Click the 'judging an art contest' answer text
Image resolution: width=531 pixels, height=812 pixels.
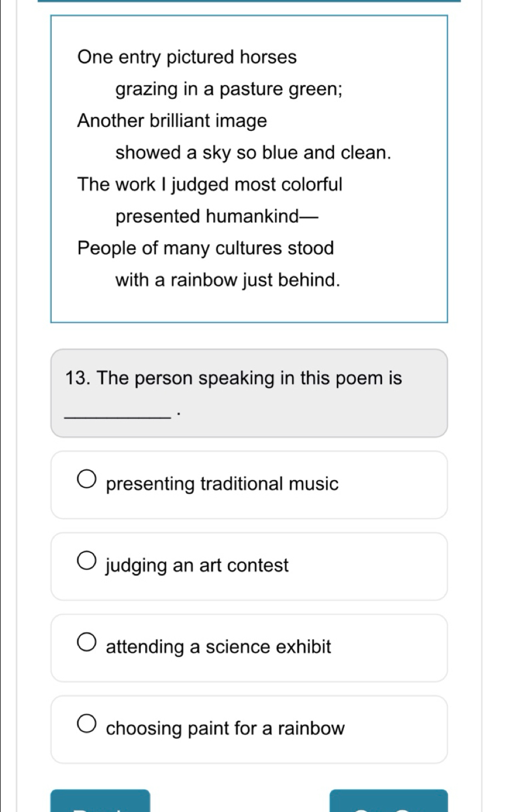click(x=197, y=566)
